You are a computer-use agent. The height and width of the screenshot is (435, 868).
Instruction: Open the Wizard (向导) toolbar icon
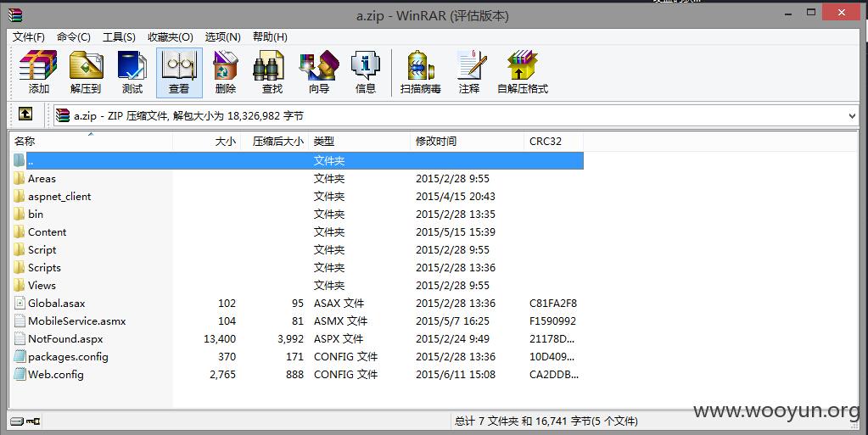319,73
